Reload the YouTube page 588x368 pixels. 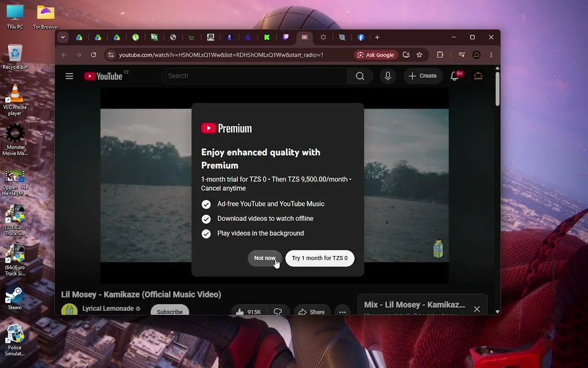pyautogui.click(x=93, y=55)
